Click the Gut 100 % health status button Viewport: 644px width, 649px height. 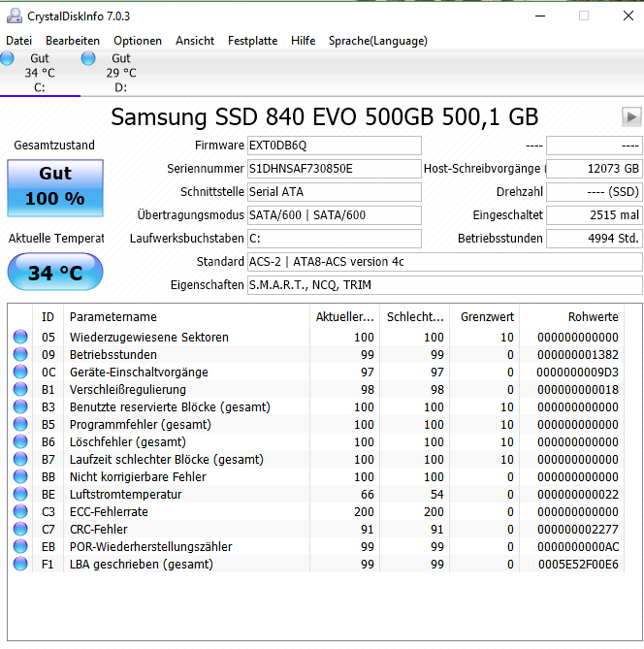(x=55, y=188)
